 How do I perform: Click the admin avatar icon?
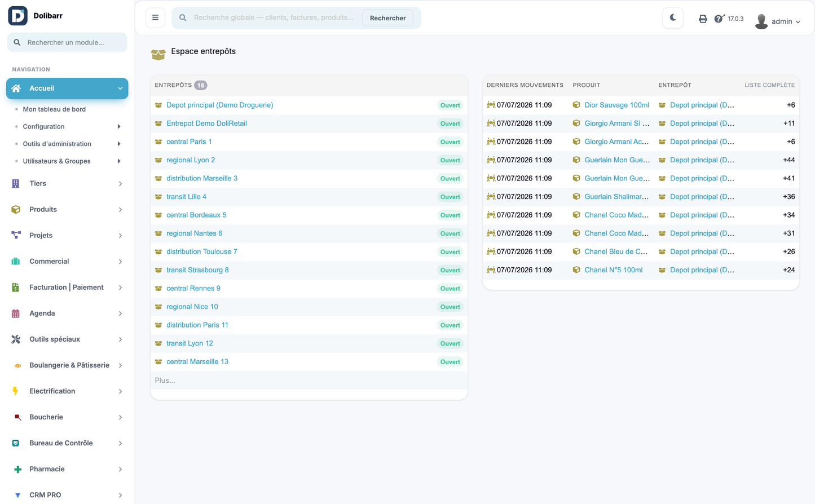point(761,21)
